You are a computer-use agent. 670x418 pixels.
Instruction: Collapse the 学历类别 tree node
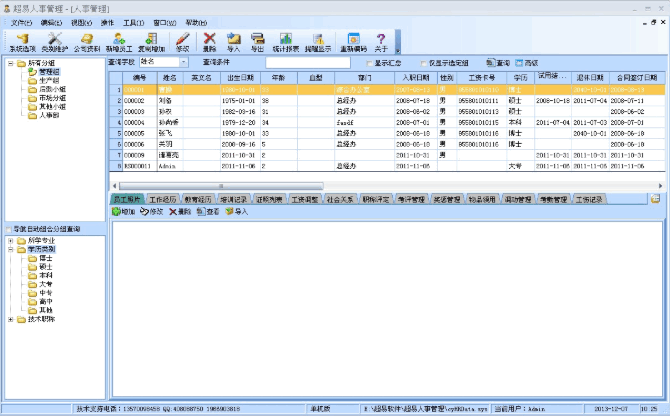point(11,249)
